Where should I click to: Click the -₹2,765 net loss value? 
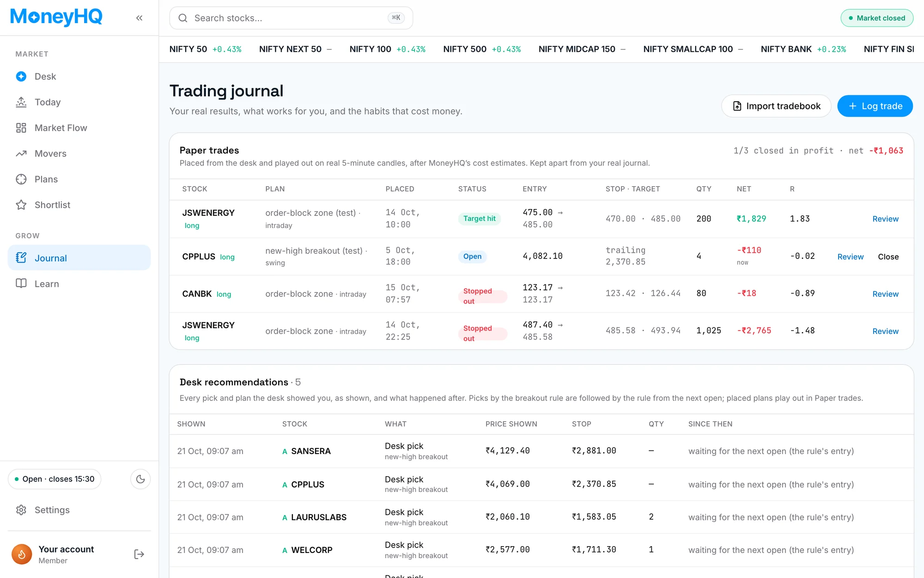point(754,331)
